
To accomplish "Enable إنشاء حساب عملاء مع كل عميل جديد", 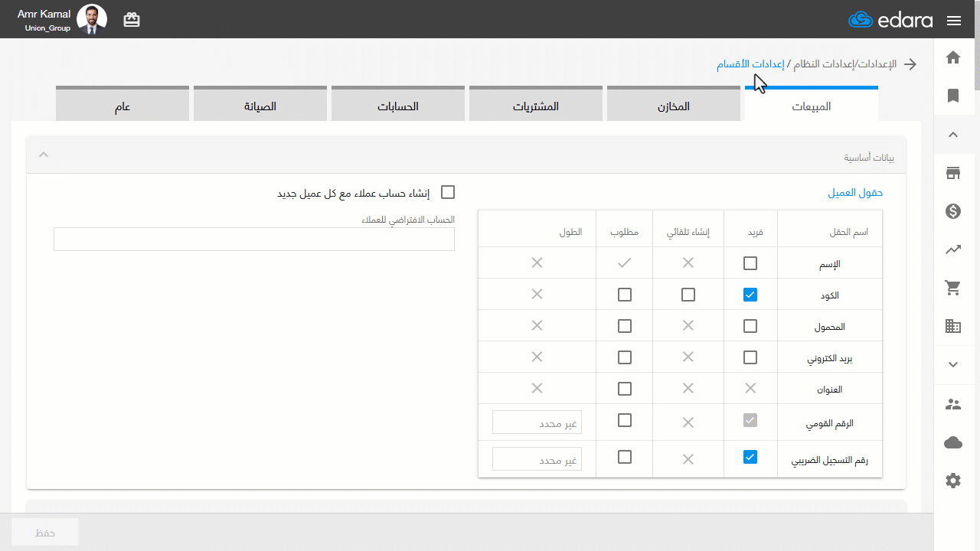I will 448,192.
